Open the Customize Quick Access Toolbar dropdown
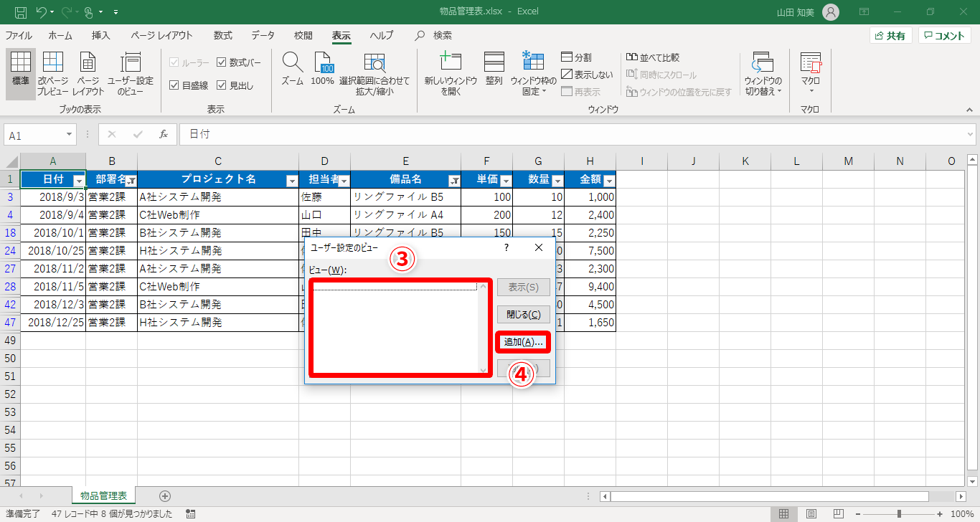Screen dimensions: 980x522 116,12
